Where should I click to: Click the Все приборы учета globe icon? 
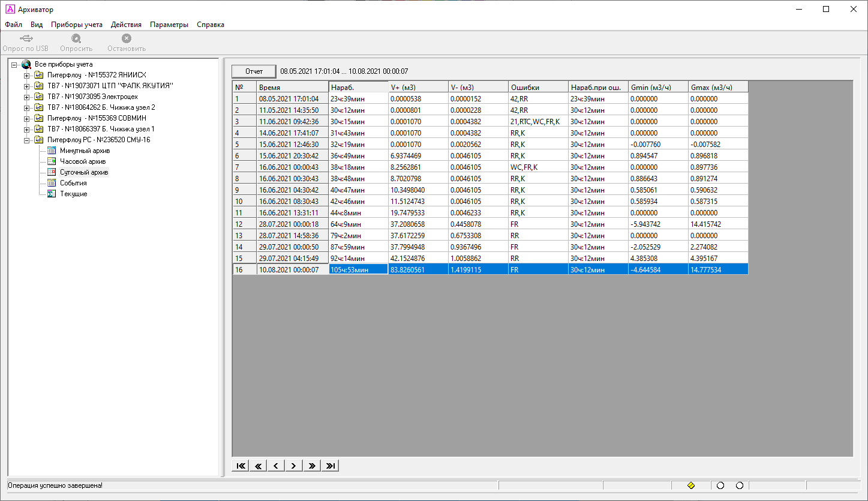[26, 64]
